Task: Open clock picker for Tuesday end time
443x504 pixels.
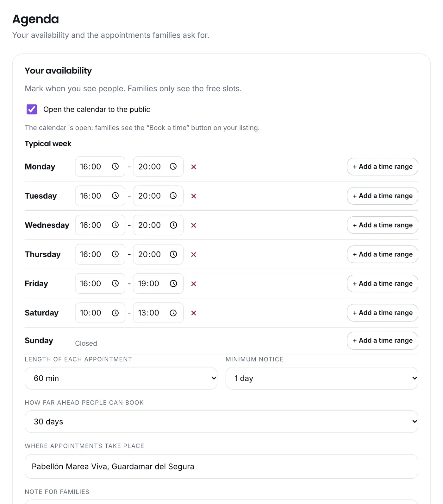Action: [x=173, y=196]
